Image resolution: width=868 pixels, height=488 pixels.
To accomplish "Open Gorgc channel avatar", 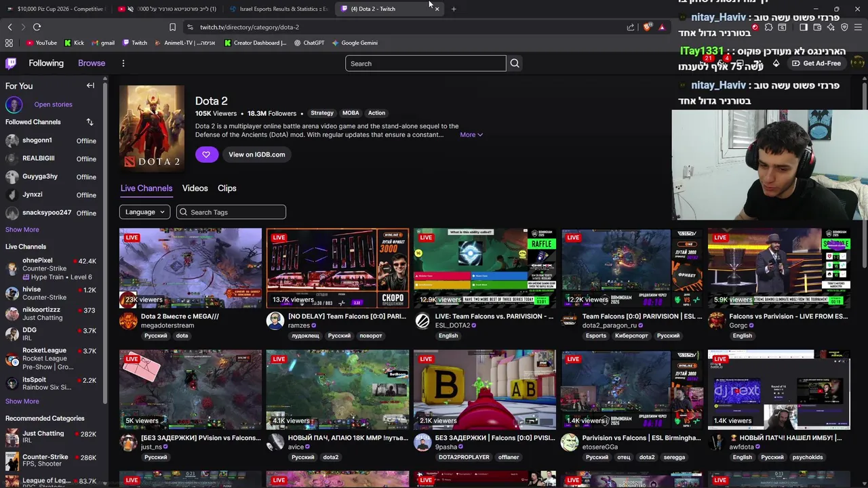I will tap(717, 321).
